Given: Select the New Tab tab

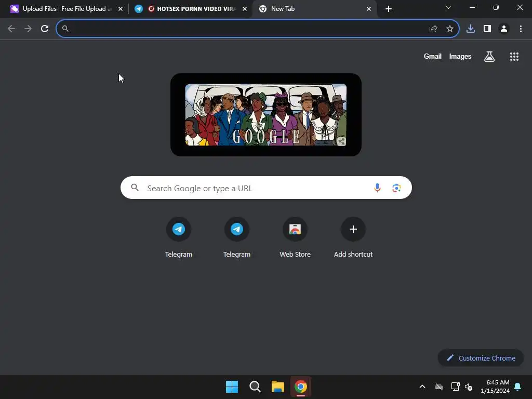Looking at the screenshot, I should click(x=314, y=9).
